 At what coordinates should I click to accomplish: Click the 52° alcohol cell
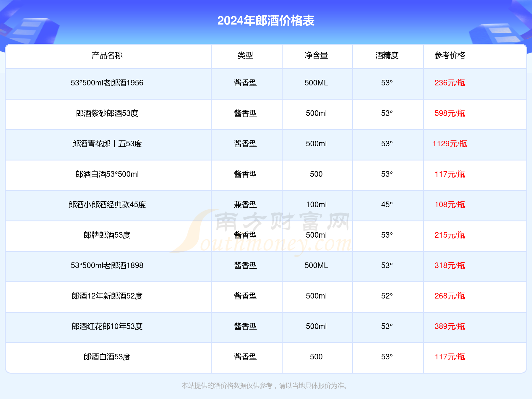(387, 296)
